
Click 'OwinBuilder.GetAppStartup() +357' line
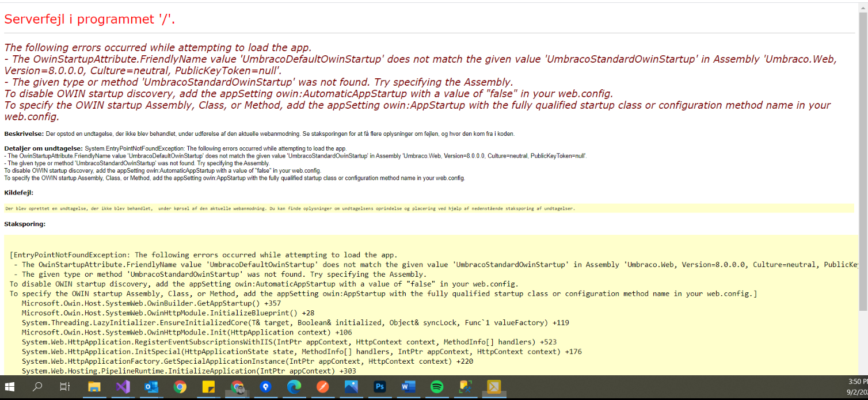pos(151,303)
